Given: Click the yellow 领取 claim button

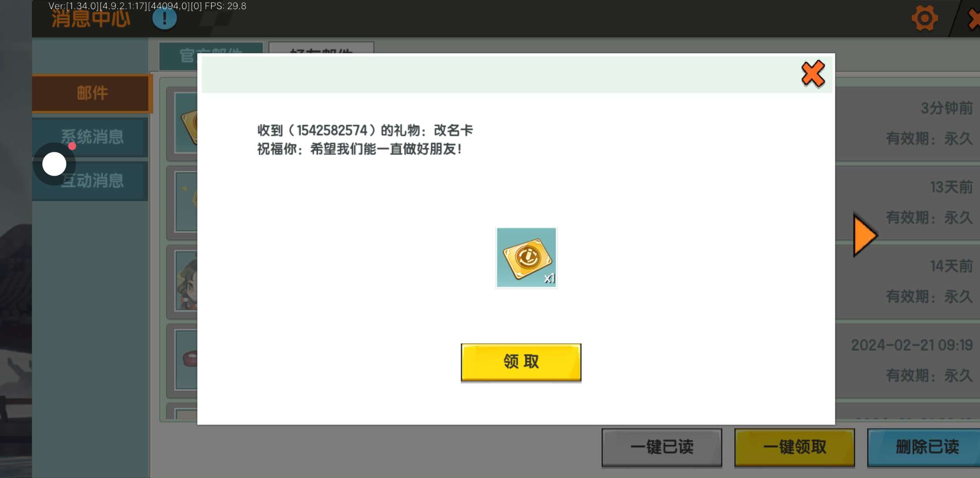Looking at the screenshot, I should (521, 362).
